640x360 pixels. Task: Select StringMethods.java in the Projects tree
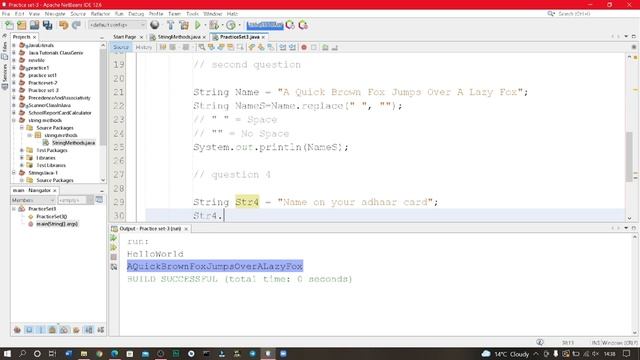click(x=73, y=143)
